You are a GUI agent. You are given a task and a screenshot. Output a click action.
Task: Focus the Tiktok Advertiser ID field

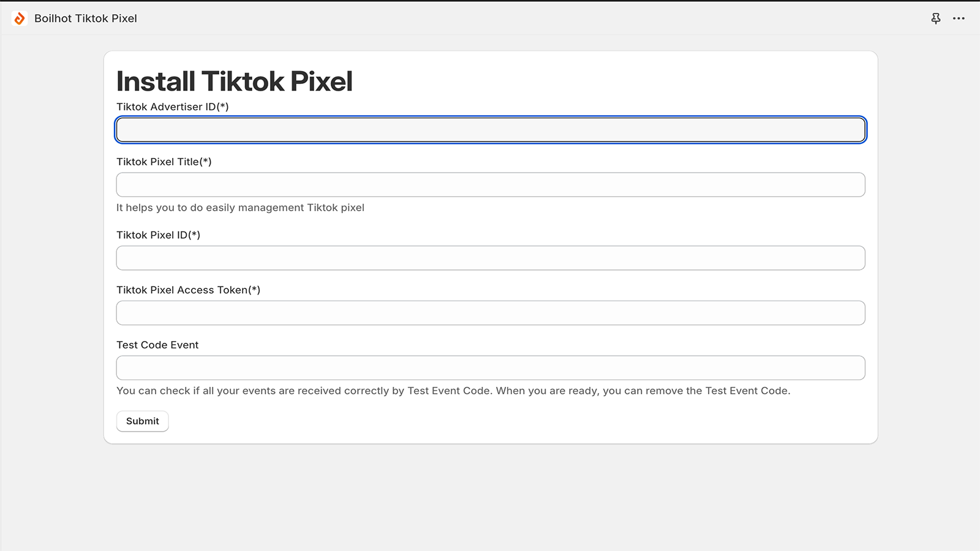coord(491,130)
